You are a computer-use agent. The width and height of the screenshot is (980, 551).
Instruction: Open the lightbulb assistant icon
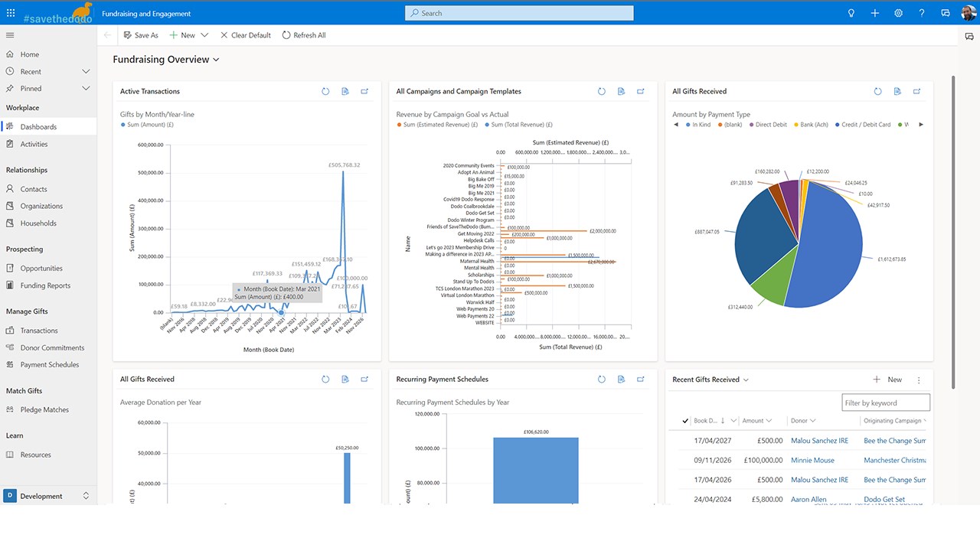(851, 13)
